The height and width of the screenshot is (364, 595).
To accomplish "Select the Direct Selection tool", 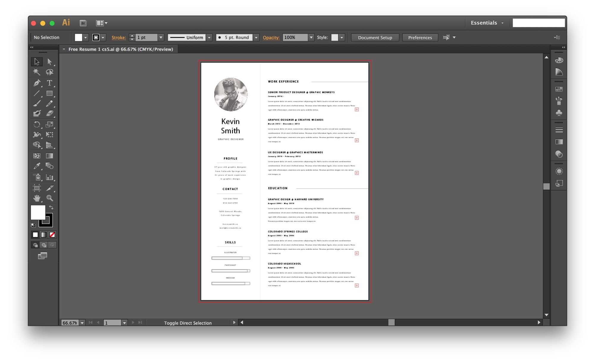I will point(49,62).
